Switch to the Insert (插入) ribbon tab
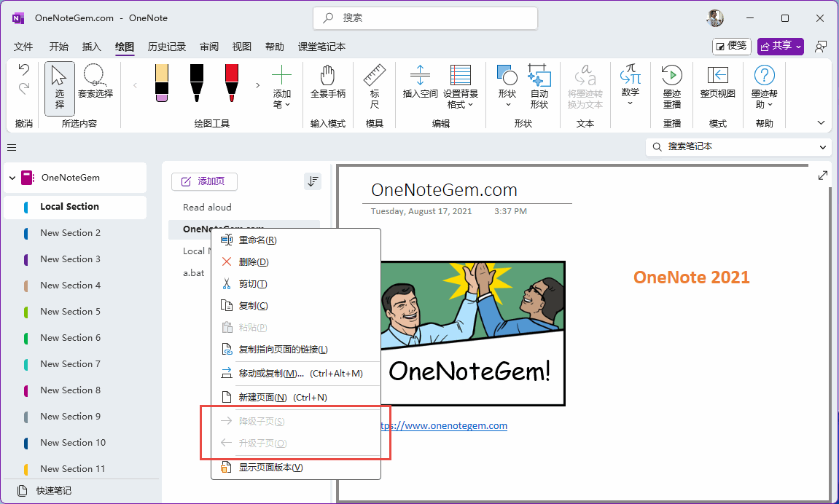 tap(92, 47)
